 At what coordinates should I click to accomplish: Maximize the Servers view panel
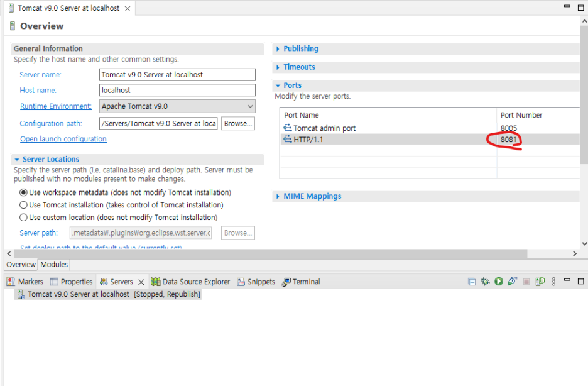click(x=581, y=282)
